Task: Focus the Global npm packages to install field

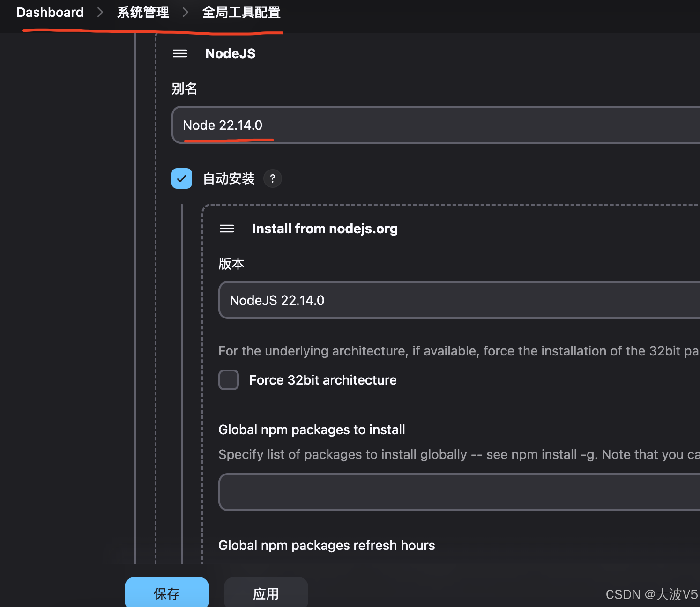Action: [459, 492]
